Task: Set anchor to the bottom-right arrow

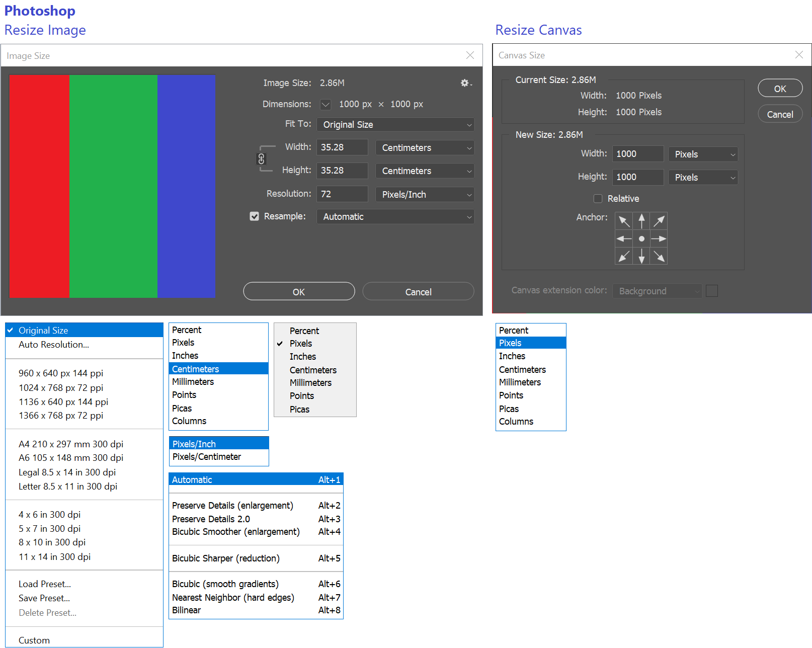Action: pyautogui.click(x=659, y=256)
